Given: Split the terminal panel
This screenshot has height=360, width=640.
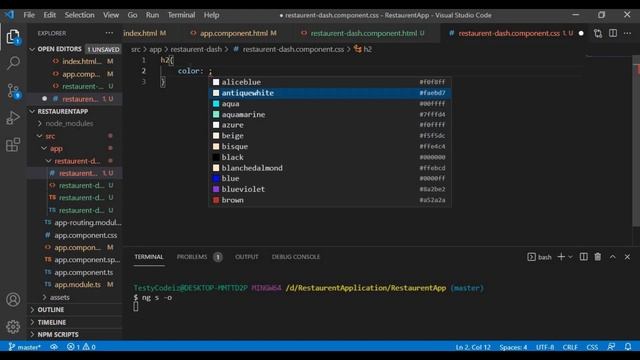Looking at the screenshot, I should click(584, 257).
